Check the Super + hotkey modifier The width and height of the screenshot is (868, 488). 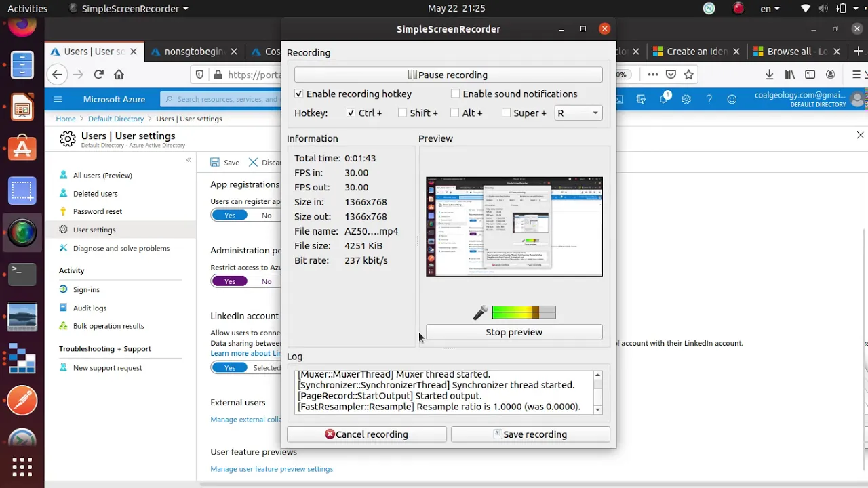coord(506,113)
